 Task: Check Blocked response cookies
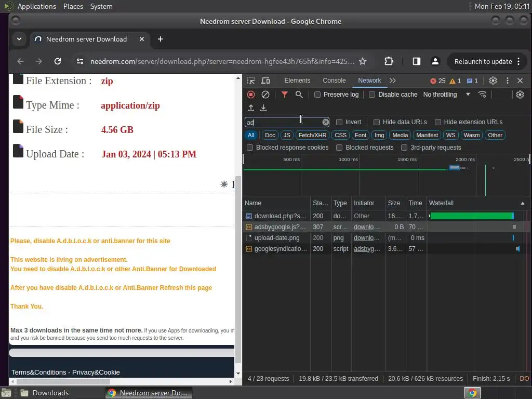point(250,148)
